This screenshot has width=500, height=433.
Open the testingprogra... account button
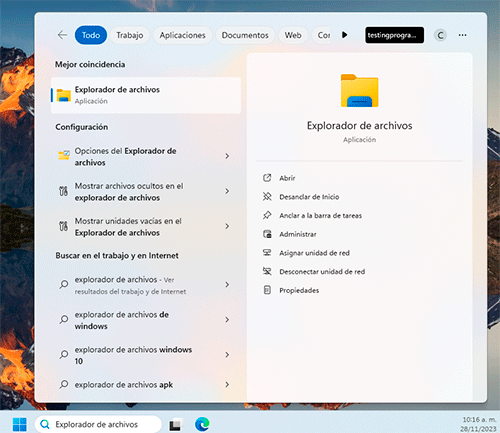pos(394,35)
